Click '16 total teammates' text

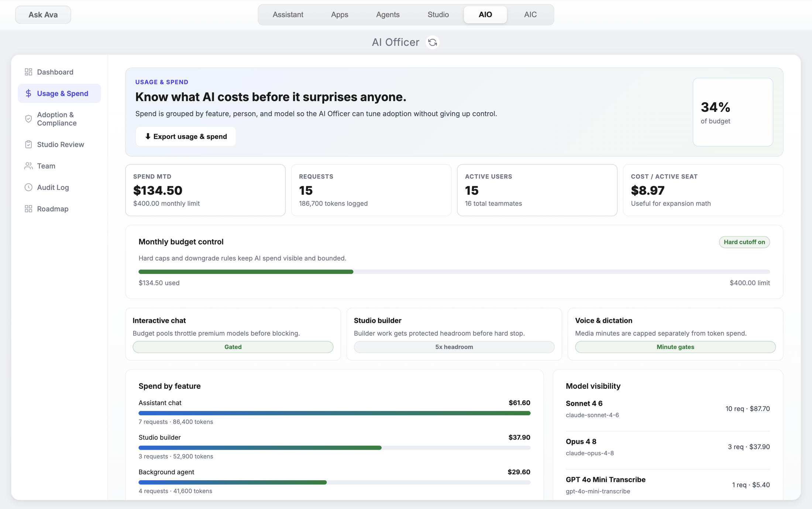click(493, 204)
